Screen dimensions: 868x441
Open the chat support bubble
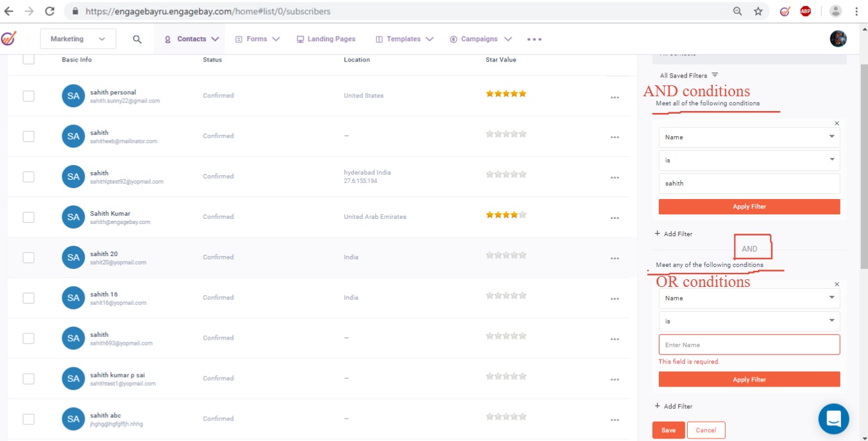tap(833, 419)
